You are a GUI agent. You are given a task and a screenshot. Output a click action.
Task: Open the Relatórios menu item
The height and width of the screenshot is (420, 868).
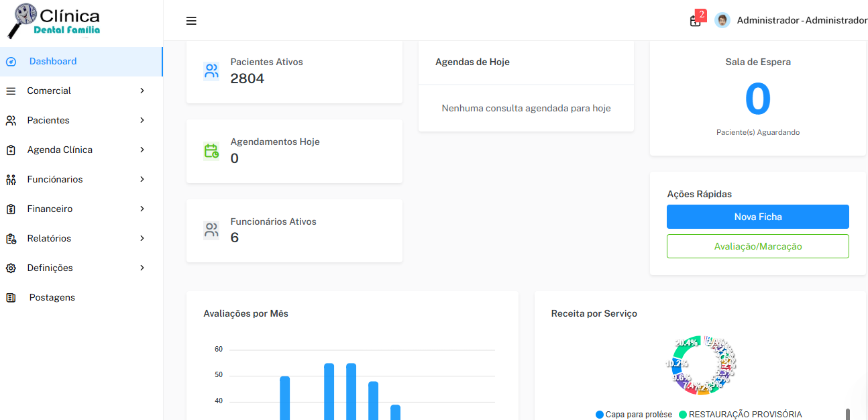(x=81, y=239)
